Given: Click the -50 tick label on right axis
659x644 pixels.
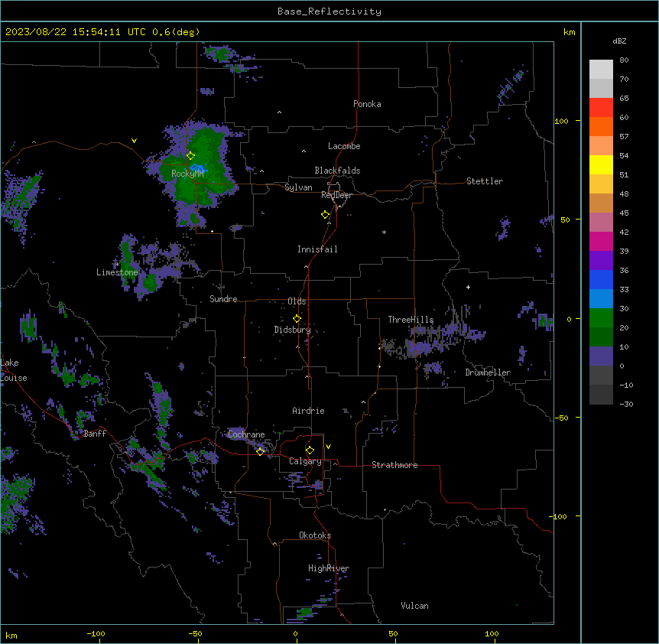Looking at the screenshot, I should (x=561, y=418).
